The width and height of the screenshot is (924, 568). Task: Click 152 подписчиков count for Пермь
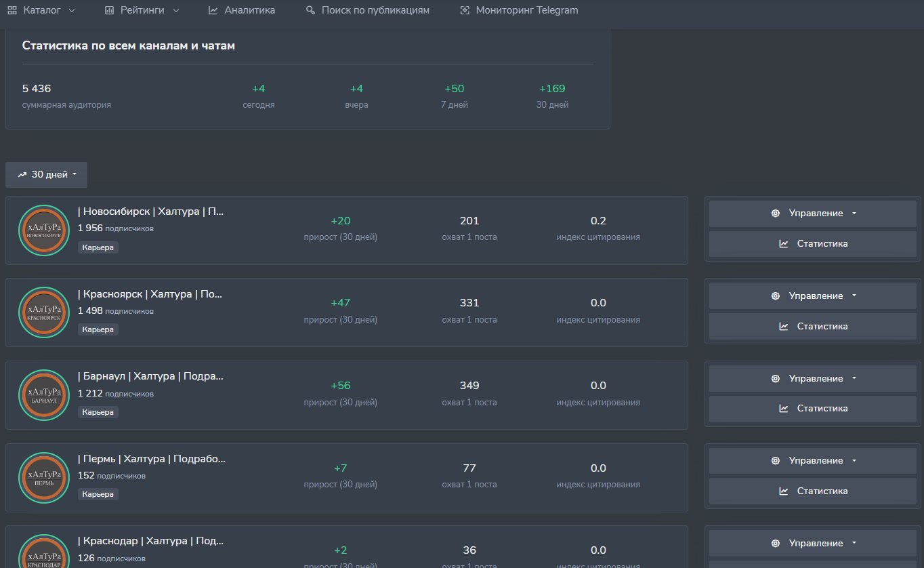112,476
